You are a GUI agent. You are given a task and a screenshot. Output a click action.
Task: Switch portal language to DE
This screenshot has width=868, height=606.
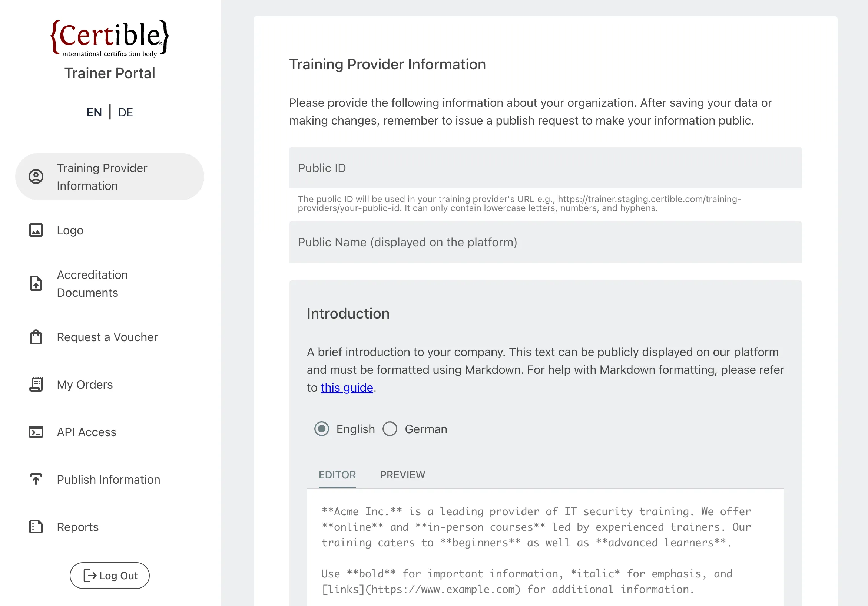(x=125, y=112)
